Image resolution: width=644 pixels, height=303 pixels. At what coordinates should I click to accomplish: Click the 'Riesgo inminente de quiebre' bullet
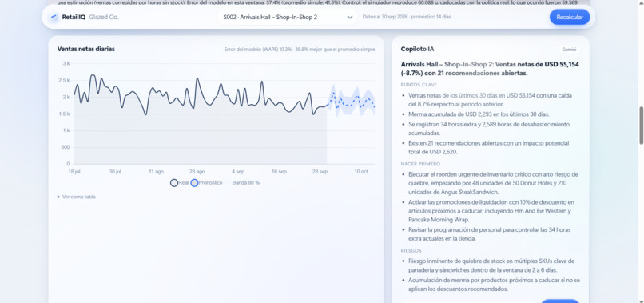[x=491, y=265]
